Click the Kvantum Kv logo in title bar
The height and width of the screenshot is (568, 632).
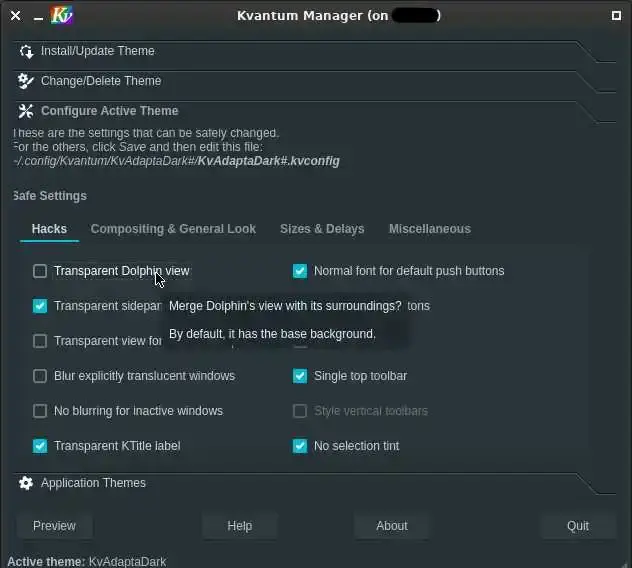[62, 15]
